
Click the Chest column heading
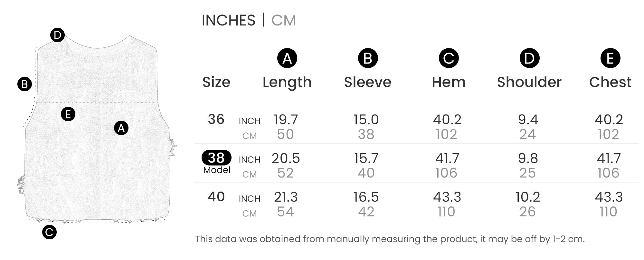tap(610, 82)
